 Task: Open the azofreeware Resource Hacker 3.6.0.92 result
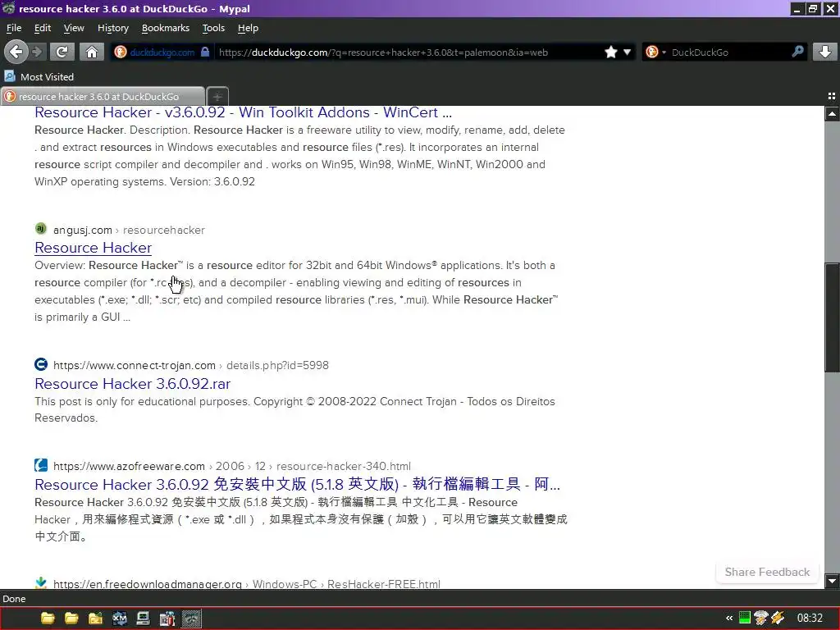click(297, 484)
